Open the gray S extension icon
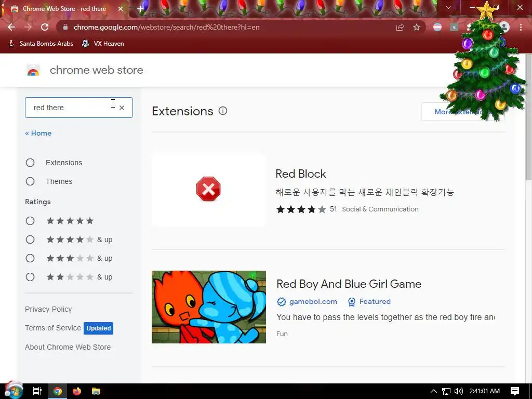 point(454,27)
